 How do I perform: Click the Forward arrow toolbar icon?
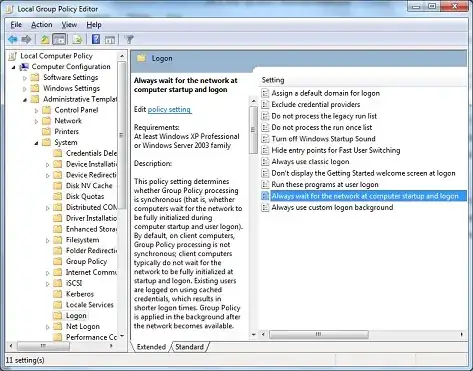pyautogui.click(x=26, y=40)
